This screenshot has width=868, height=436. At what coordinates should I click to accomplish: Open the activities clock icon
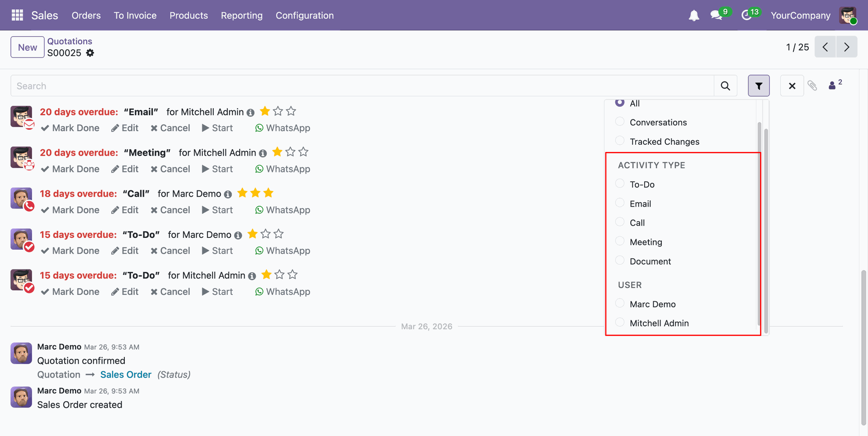pos(747,15)
